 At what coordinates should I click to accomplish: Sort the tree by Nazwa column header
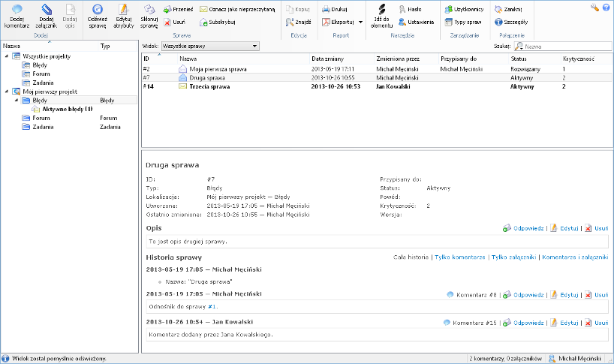[50, 46]
